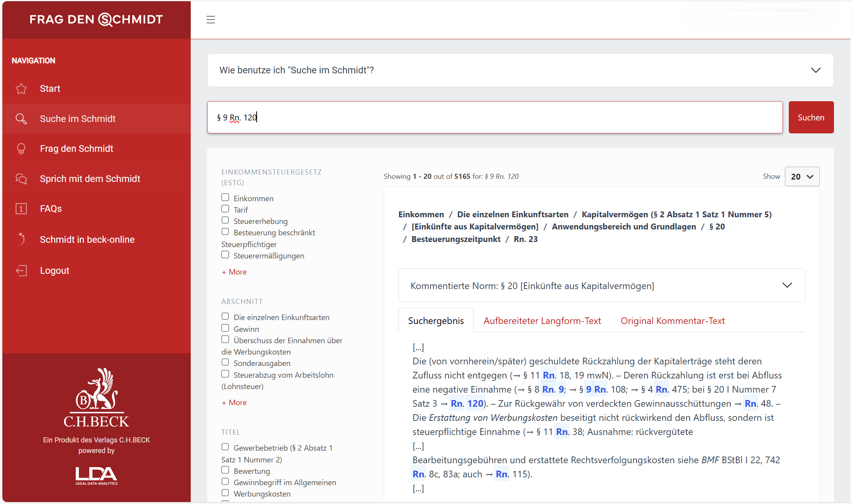Screen dimensions: 852x504
Task: Click the magnifier icon for Suche im Schmidt
Action: (21, 119)
